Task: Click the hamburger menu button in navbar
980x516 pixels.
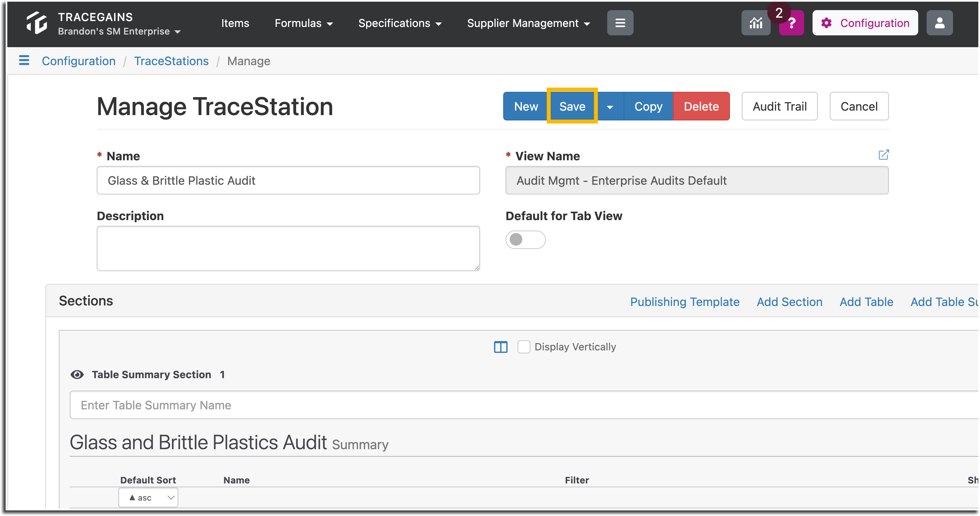Action: pyautogui.click(x=620, y=23)
